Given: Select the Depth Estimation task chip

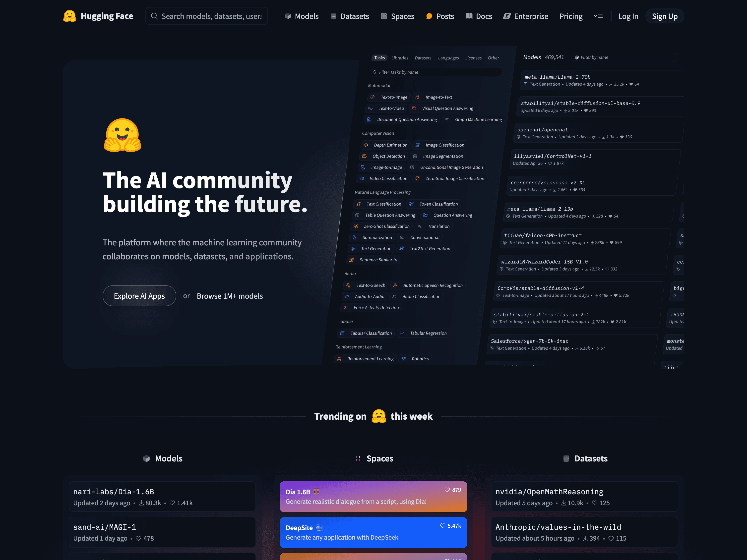Looking at the screenshot, I should (x=385, y=145).
